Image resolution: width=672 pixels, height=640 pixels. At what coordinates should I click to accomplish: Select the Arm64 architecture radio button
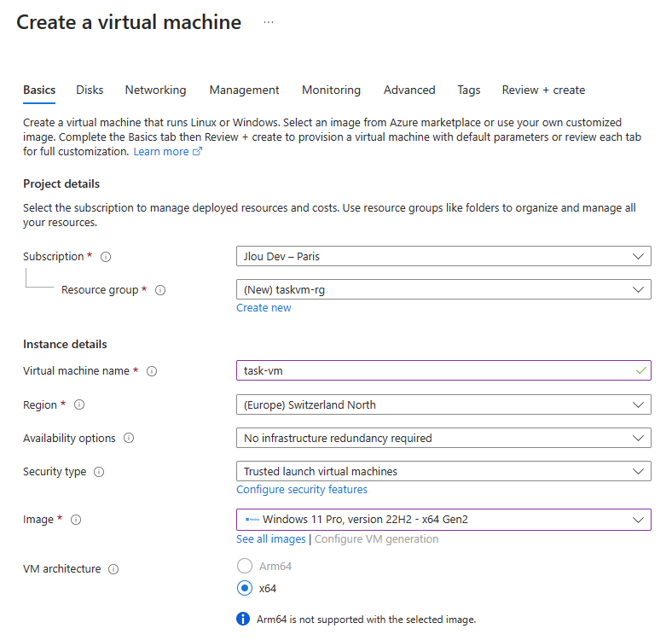tap(245, 566)
